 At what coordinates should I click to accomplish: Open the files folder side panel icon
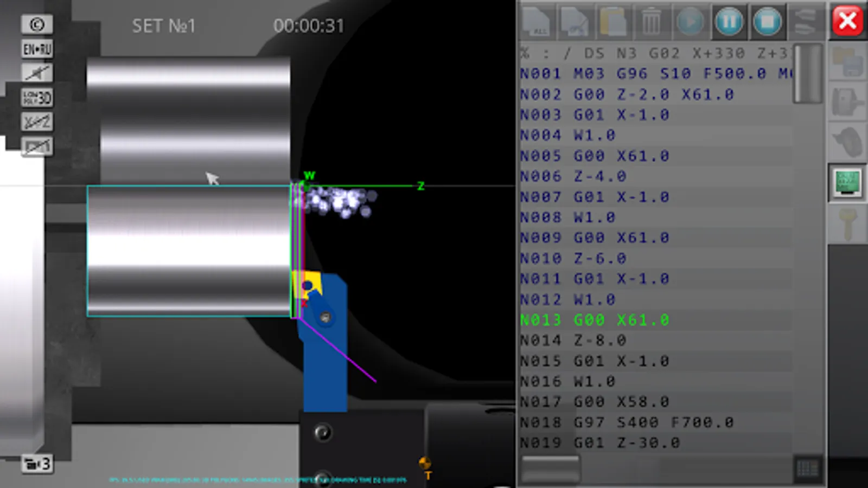[x=847, y=61]
